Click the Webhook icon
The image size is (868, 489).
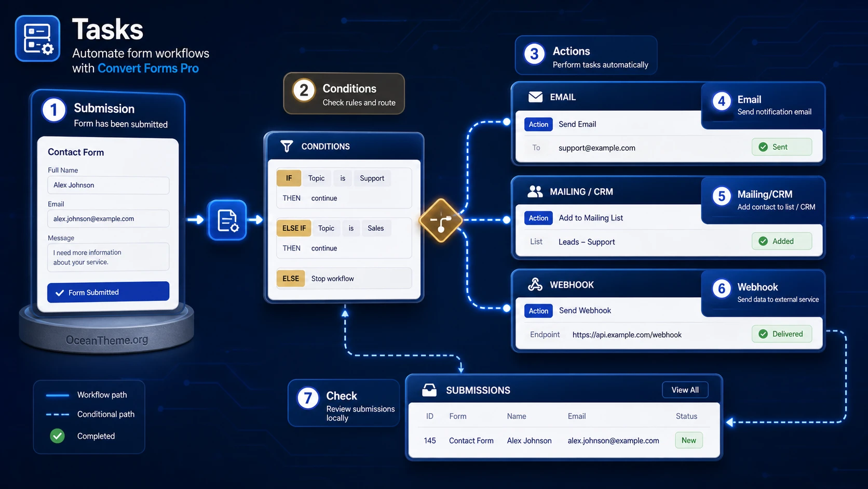(x=535, y=285)
